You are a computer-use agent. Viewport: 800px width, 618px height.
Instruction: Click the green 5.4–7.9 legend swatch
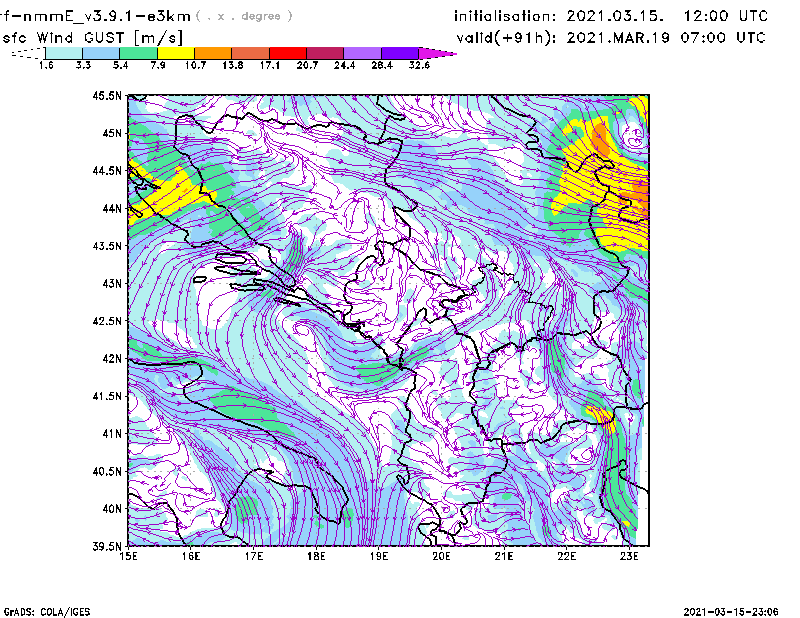pyautogui.click(x=138, y=53)
